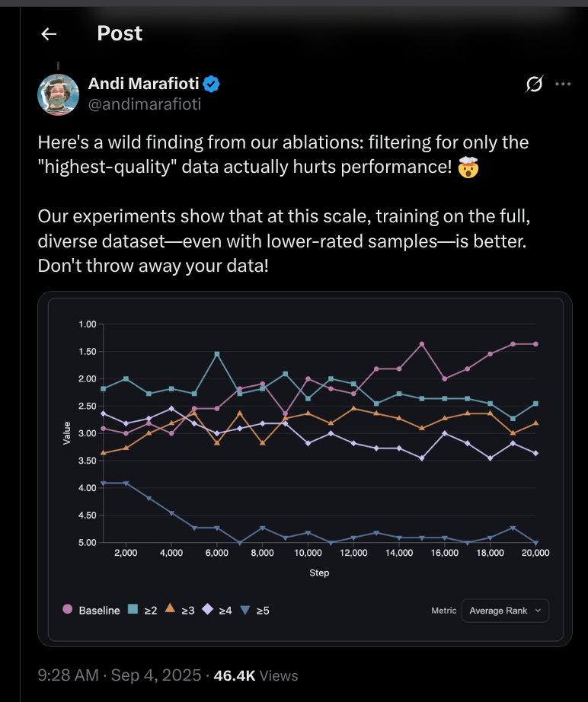
Task: Click the blue verified badge
Action: [x=212, y=85]
